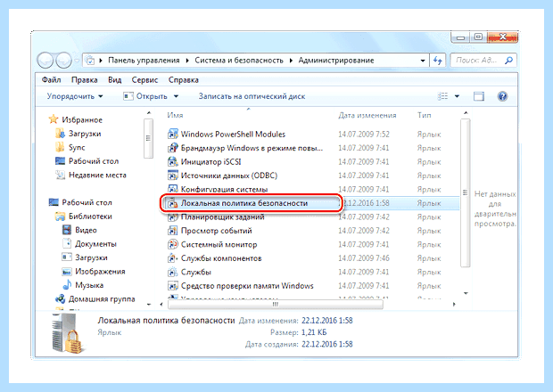Open the Сервис menu
Image resolution: width=553 pixels, height=392 pixels.
144,80
